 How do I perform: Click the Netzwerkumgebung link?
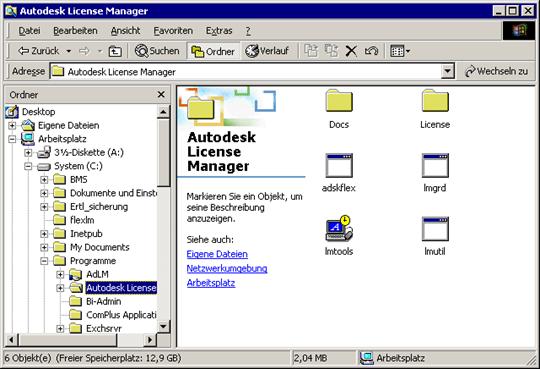pyautogui.click(x=227, y=268)
